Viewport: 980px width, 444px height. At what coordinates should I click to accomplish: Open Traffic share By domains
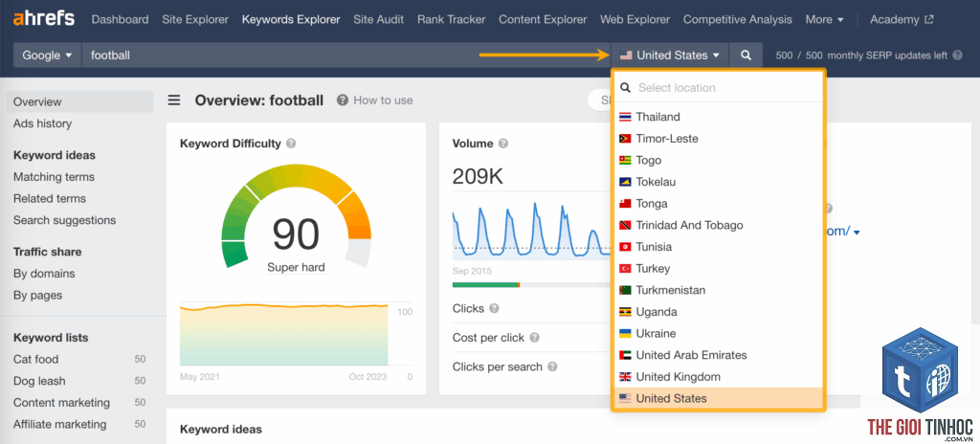coord(44,274)
